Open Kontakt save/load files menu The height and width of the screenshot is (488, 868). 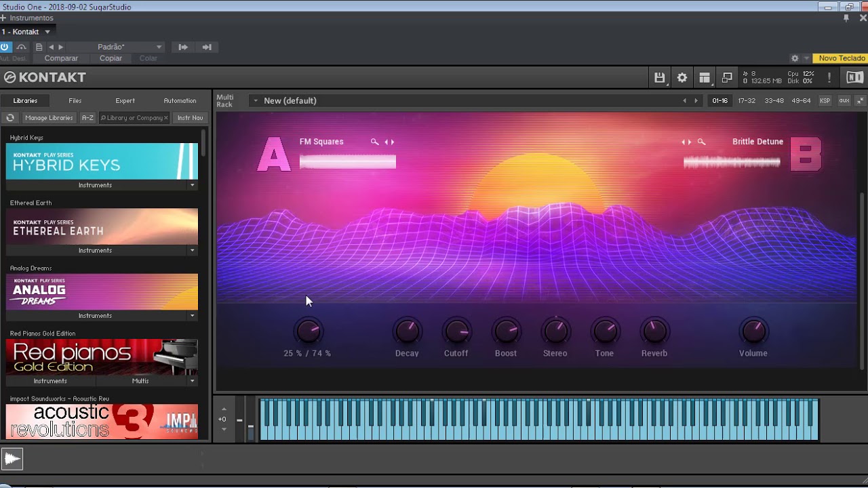pos(659,78)
